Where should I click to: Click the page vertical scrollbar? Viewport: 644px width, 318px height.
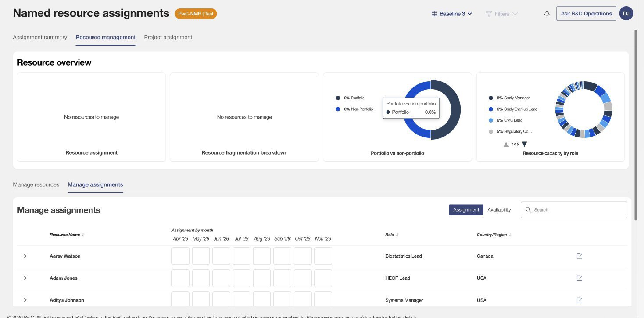tap(635, 125)
